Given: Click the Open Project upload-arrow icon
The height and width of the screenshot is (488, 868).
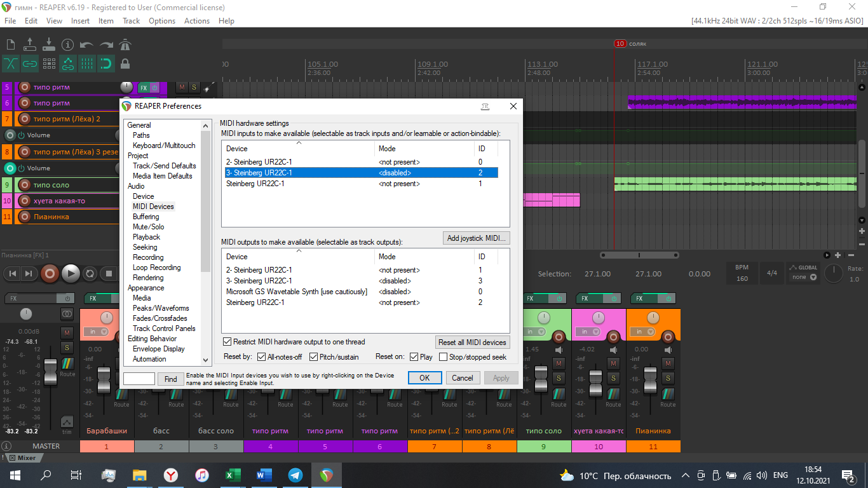Looking at the screenshot, I should point(30,44).
